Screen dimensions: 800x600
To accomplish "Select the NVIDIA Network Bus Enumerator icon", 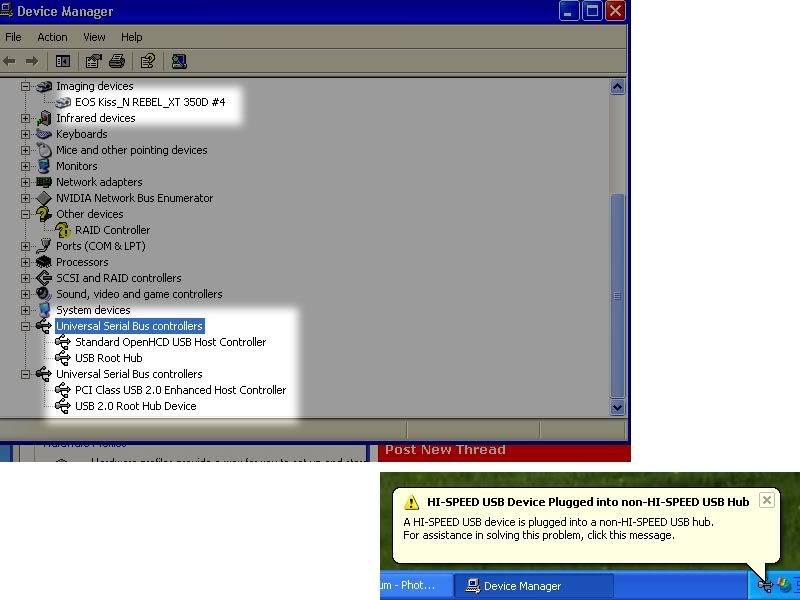I will coord(44,198).
